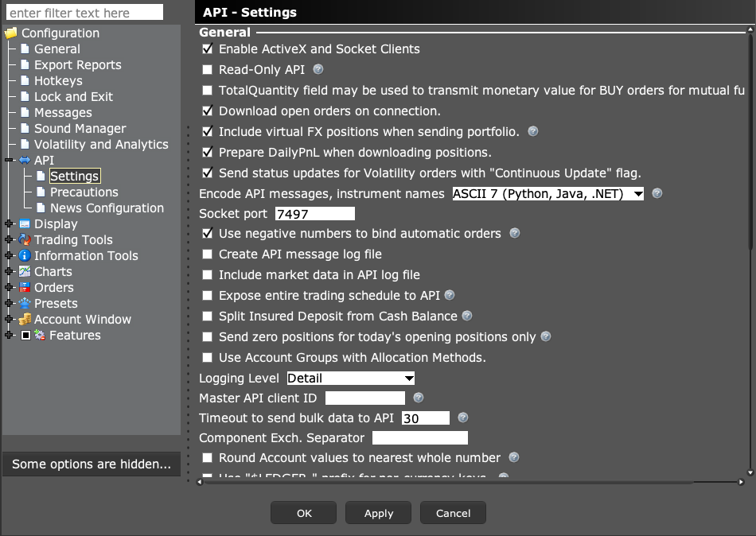
Task: Collapse the API tree node
Action: coord(10,160)
